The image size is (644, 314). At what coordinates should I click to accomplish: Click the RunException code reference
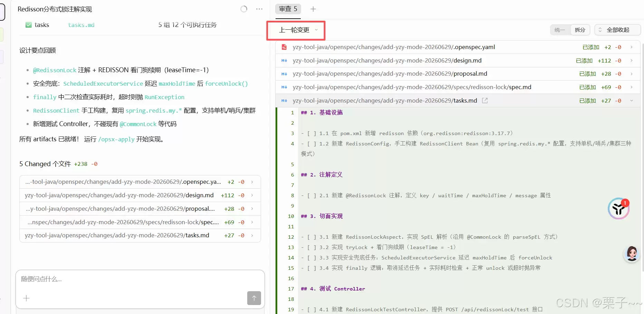(164, 97)
